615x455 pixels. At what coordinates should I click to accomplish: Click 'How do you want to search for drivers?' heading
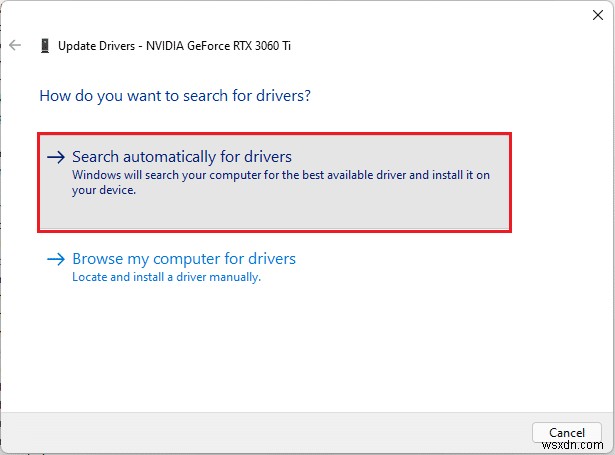[175, 96]
